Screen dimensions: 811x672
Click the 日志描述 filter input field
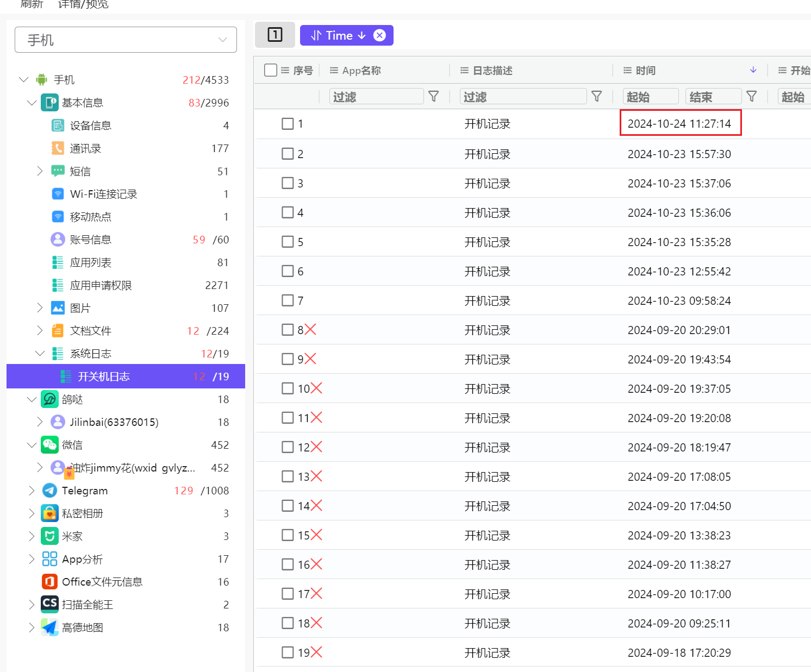pos(523,97)
